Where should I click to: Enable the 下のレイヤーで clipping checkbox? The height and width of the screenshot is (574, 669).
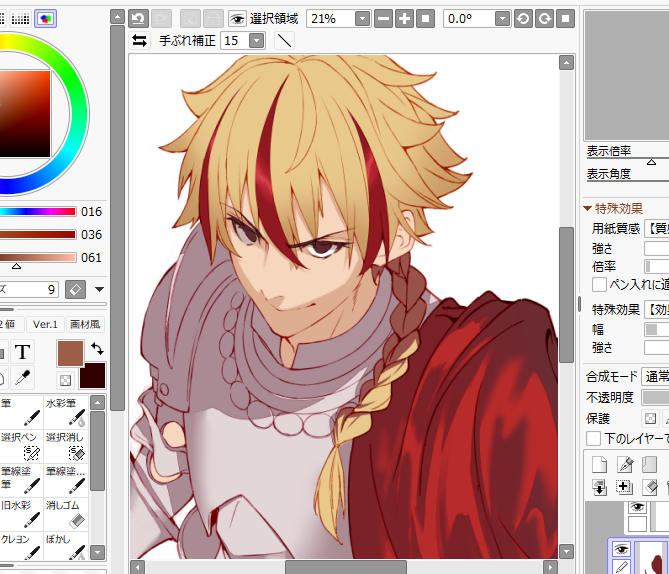pos(593,438)
